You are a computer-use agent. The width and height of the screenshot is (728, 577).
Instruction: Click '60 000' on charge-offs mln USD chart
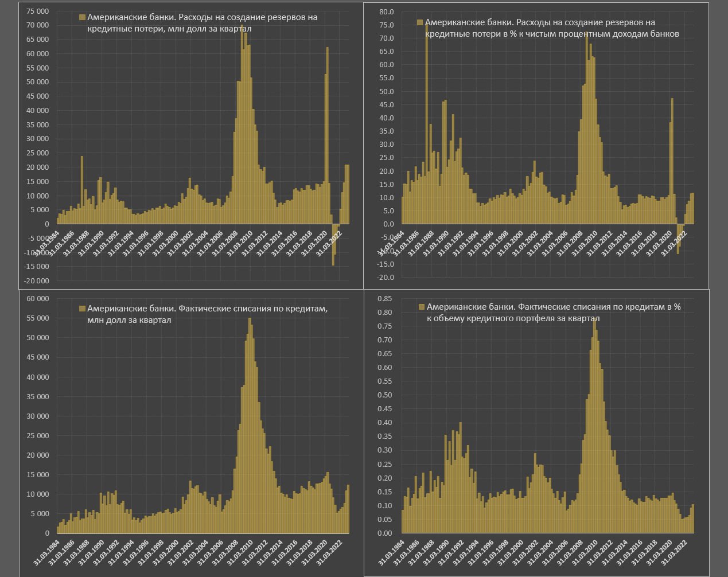coord(37,298)
